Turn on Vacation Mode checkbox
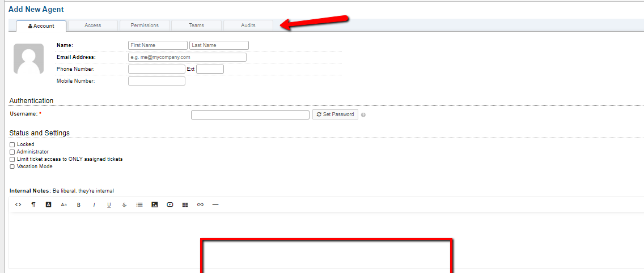Image resolution: width=644 pixels, height=273 pixels. 12,167
